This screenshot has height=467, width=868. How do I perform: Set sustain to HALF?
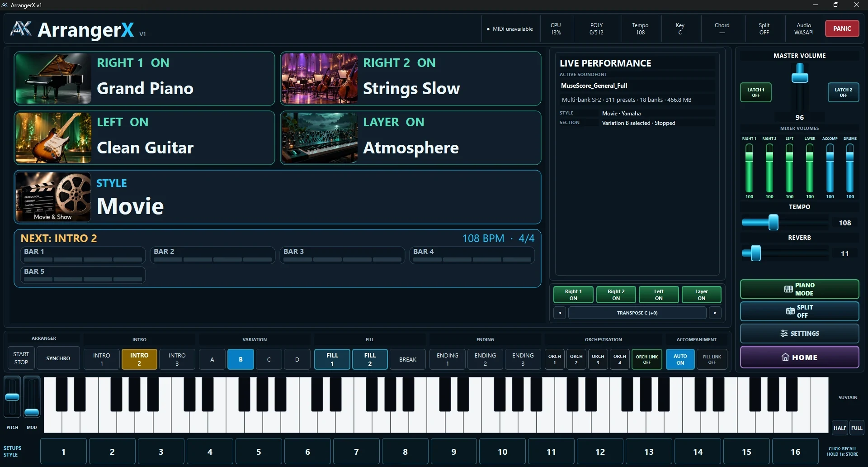click(x=840, y=428)
